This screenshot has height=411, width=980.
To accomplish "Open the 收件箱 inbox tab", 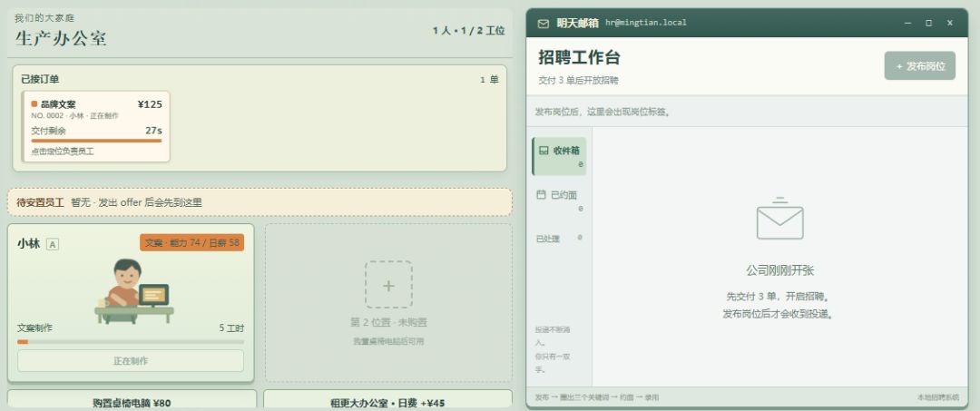I will (x=559, y=156).
